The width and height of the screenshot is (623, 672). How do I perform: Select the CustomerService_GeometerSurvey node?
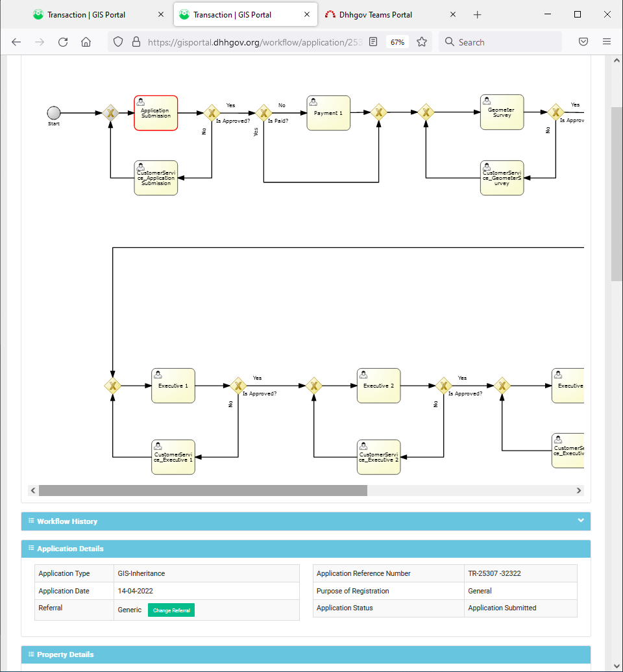coord(502,178)
